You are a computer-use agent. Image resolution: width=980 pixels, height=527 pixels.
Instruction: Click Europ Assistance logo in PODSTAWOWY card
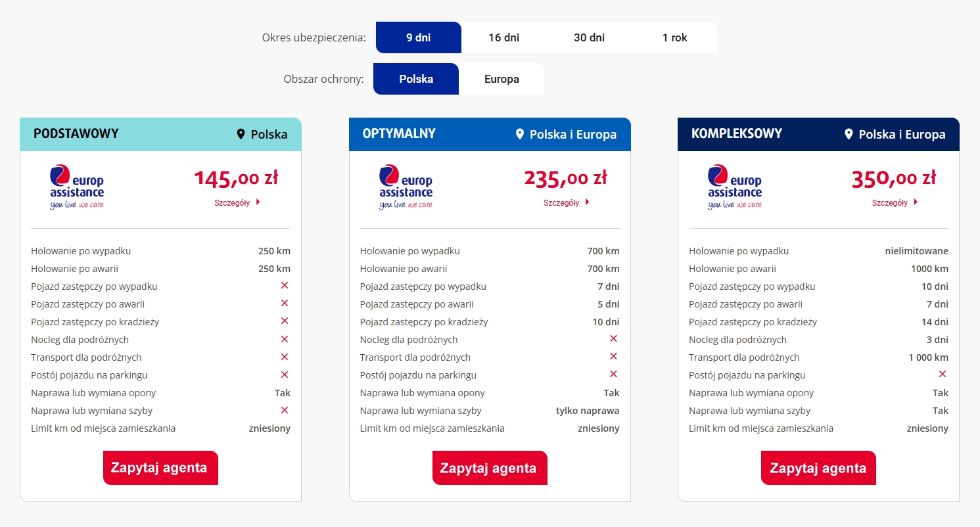[x=77, y=187]
